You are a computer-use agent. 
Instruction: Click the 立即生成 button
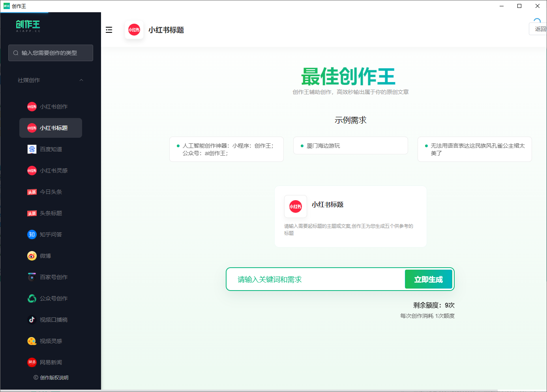(x=429, y=279)
